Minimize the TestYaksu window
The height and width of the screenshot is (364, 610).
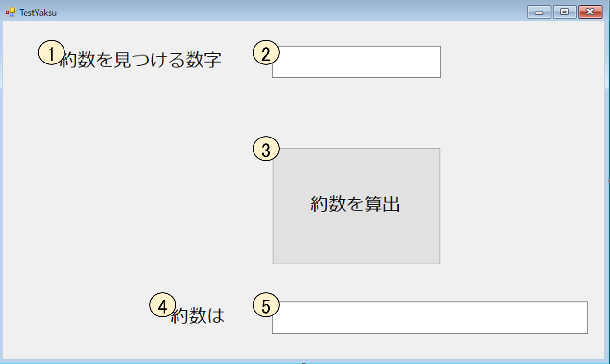pos(539,12)
